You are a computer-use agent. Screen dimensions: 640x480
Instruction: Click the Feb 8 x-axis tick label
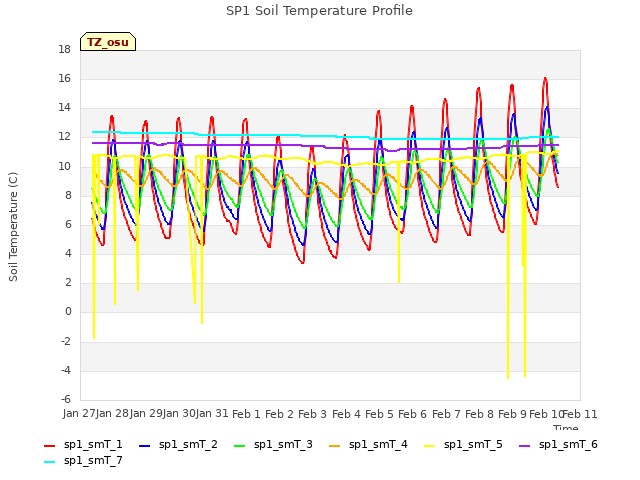pos(479,414)
